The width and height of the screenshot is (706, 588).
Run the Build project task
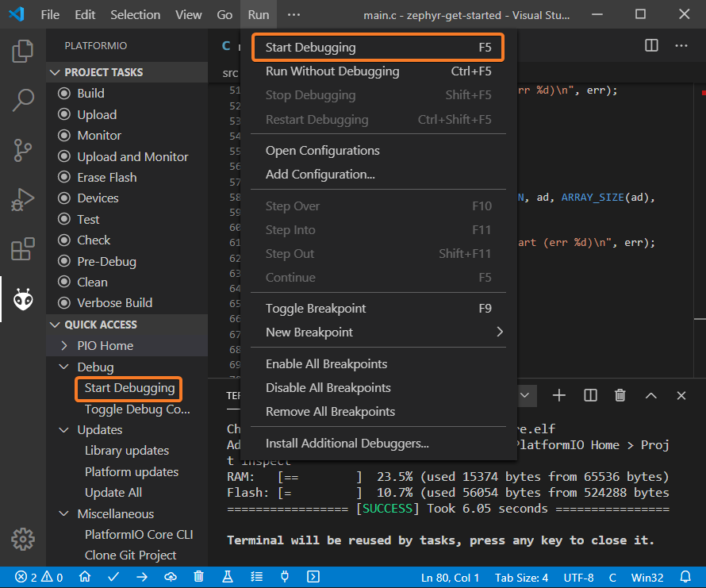click(x=127, y=94)
